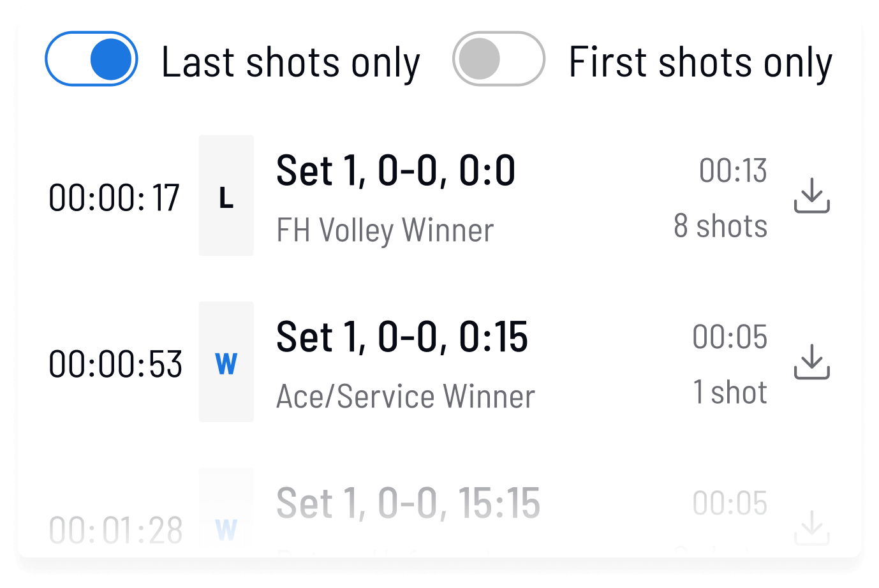Click the 8 shots count label

pos(720,226)
